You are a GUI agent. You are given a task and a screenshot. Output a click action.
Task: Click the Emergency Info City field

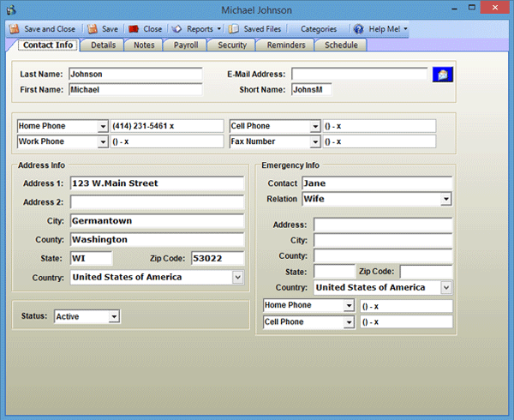click(383, 240)
